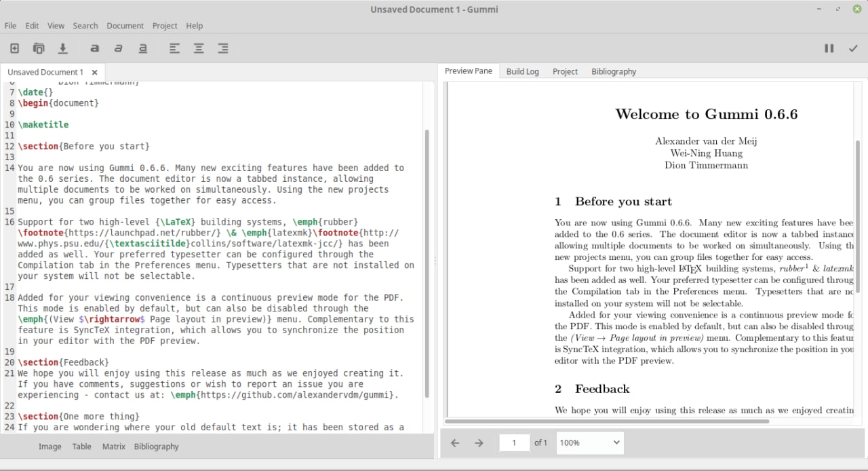The height and width of the screenshot is (471, 868).
Task: Click \section{One more thing} line
Action: click(x=79, y=417)
